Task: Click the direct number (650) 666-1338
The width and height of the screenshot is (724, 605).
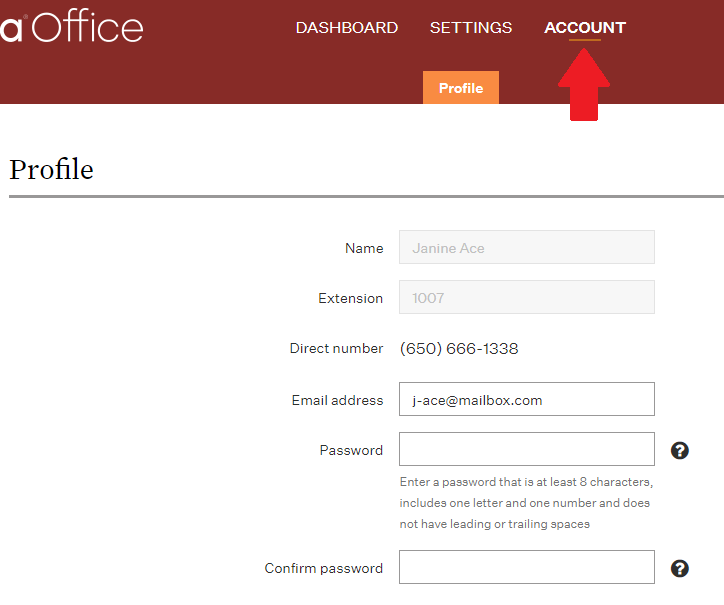Action: [x=459, y=349]
